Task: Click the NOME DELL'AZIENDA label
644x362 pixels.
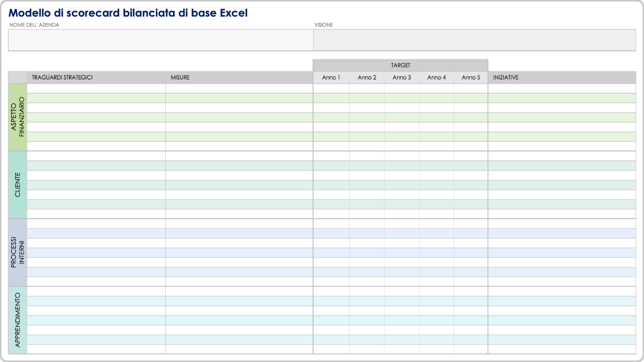Action: (x=34, y=25)
